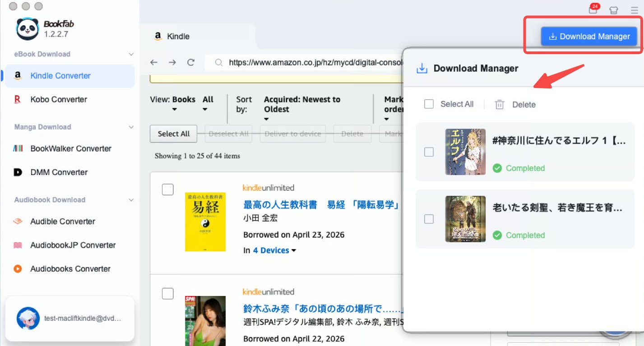Collapse the Manga Download section chevron

point(131,127)
